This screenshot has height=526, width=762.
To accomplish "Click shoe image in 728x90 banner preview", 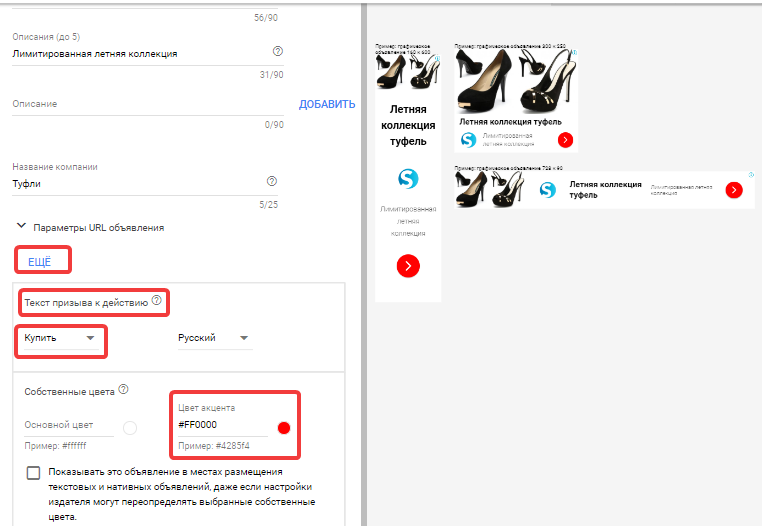I will point(489,189).
